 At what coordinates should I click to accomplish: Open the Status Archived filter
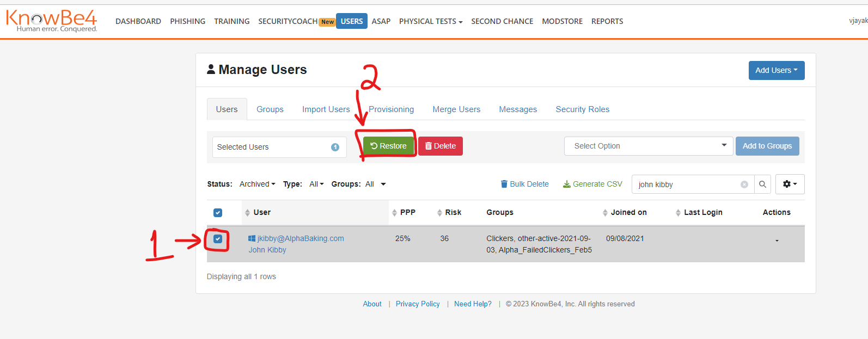(257, 184)
